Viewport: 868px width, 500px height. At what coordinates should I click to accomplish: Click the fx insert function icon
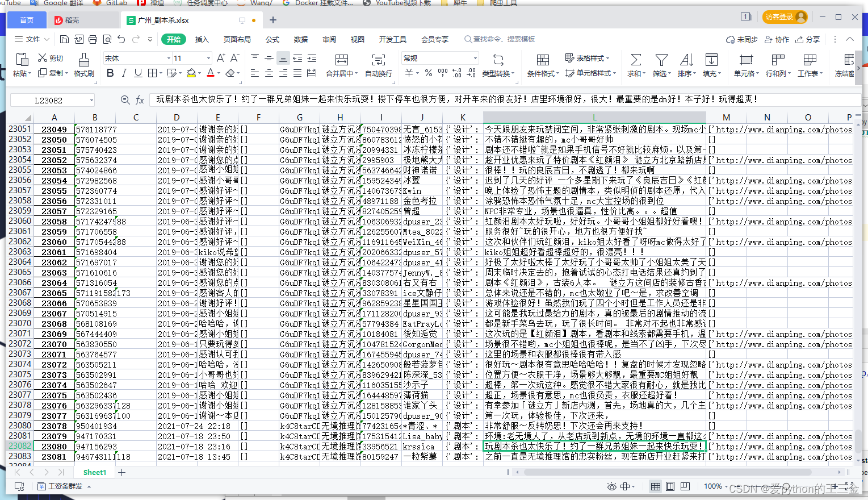(140, 100)
